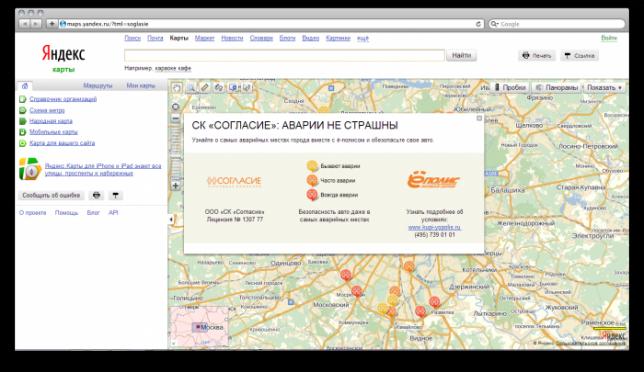Viewport: 644px width, 372px height.
Task: Click the Yandex Maps search input field
Action: 284,55
